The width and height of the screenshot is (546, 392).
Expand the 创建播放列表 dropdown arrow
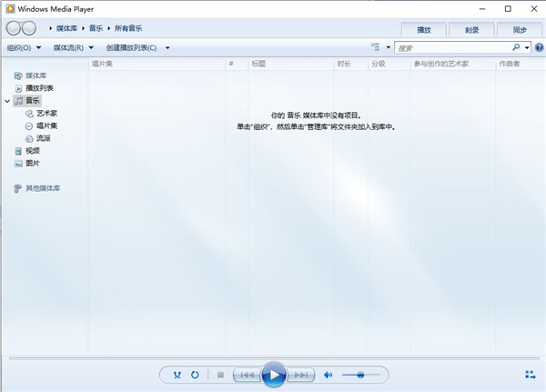[x=167, y=47]
